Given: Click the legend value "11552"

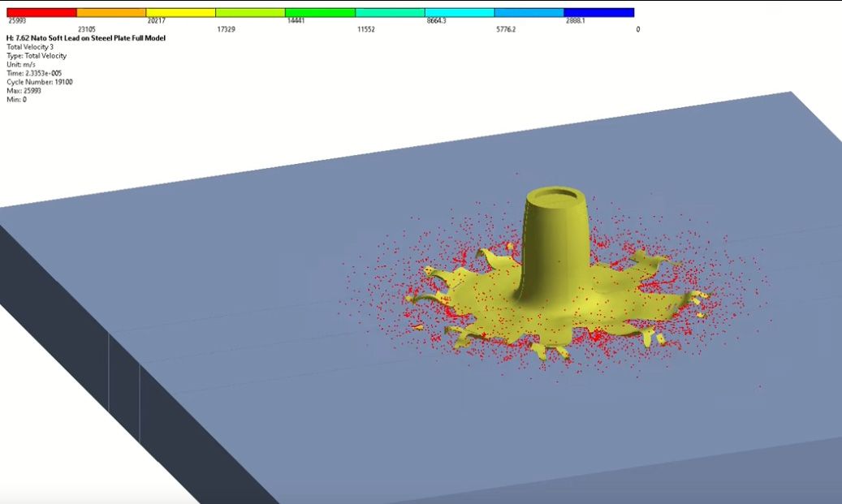Looking at the screenshot, I should point(365,29).
